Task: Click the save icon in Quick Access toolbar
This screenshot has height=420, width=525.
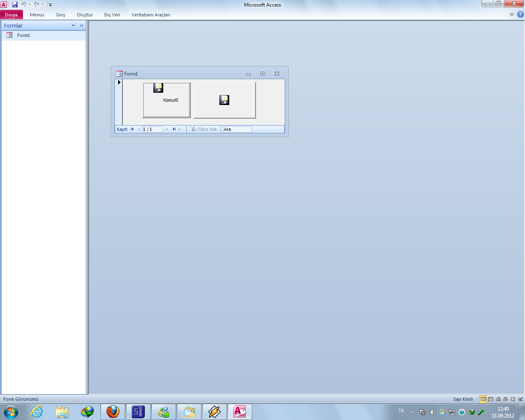Action: [x=15, y=5]
